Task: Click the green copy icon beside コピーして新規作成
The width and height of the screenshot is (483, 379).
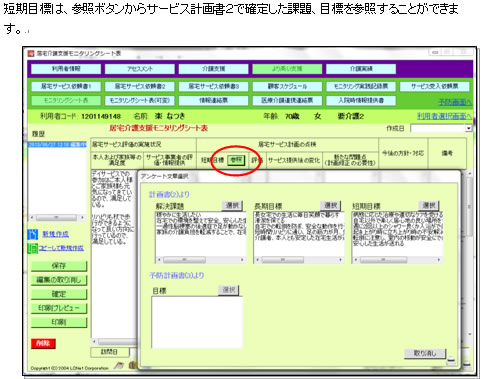Action: 32,248
